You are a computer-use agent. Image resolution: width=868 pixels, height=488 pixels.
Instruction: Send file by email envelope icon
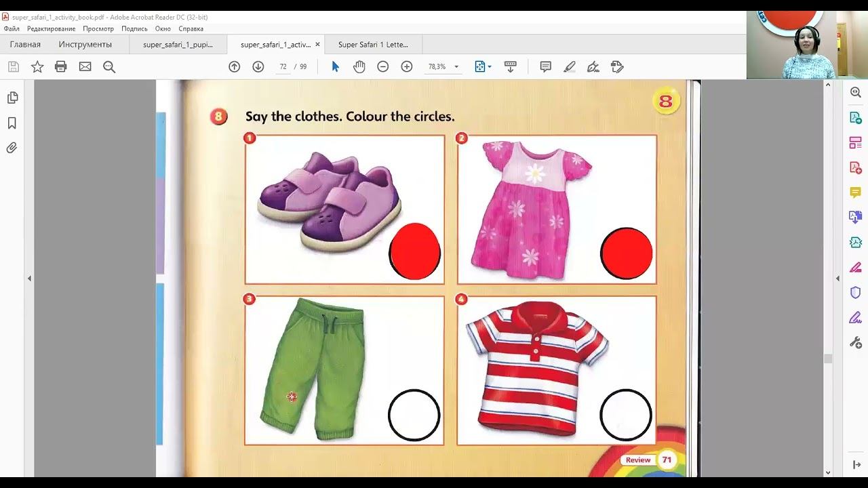click(85, 66)
